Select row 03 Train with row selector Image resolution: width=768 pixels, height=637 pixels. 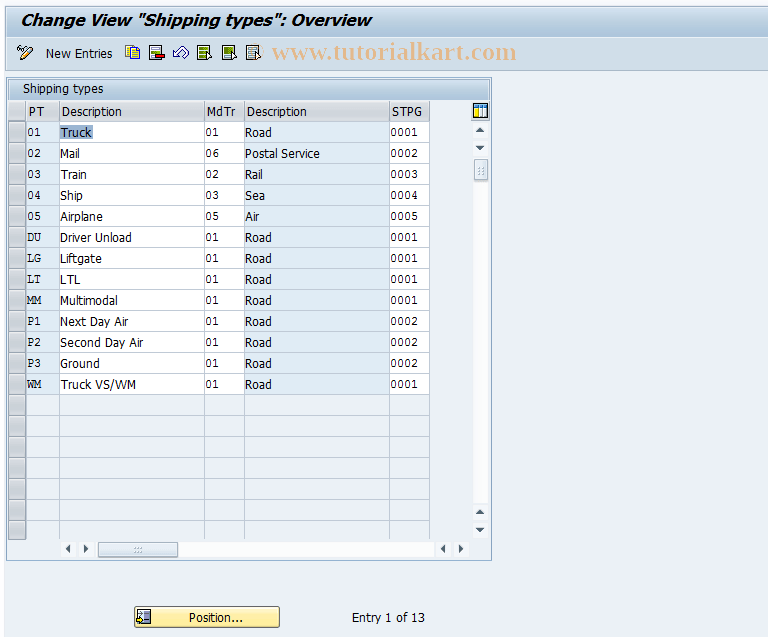point(17,174)
